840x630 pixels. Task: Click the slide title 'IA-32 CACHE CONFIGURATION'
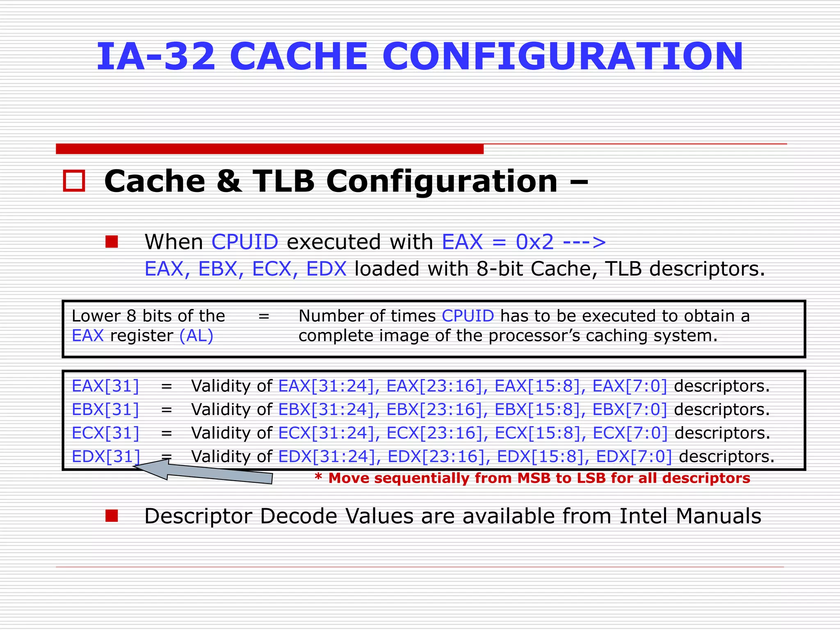[x=420, y=57]
